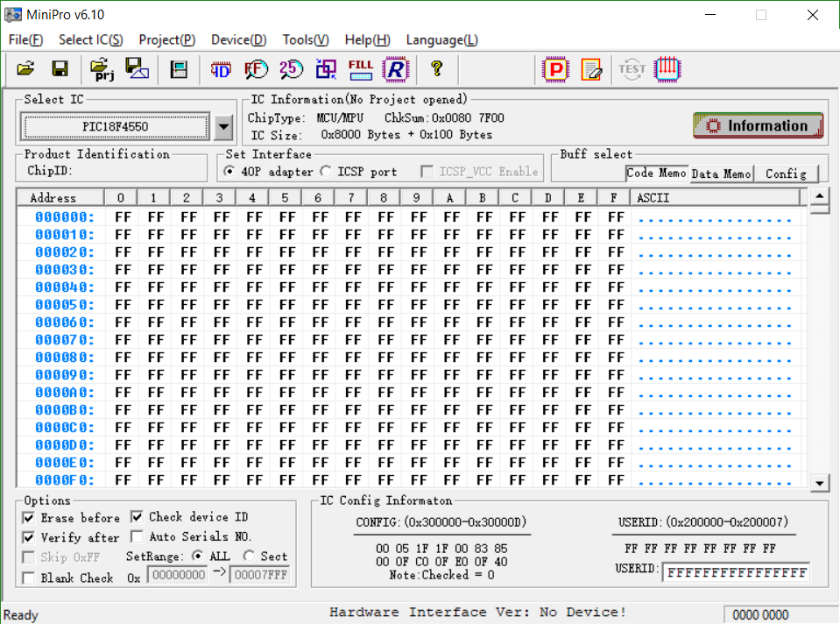Click column F byte in row 0000A0
Image resolution: width=840 pixels, height=624 pixels.
tap(616, 393)
